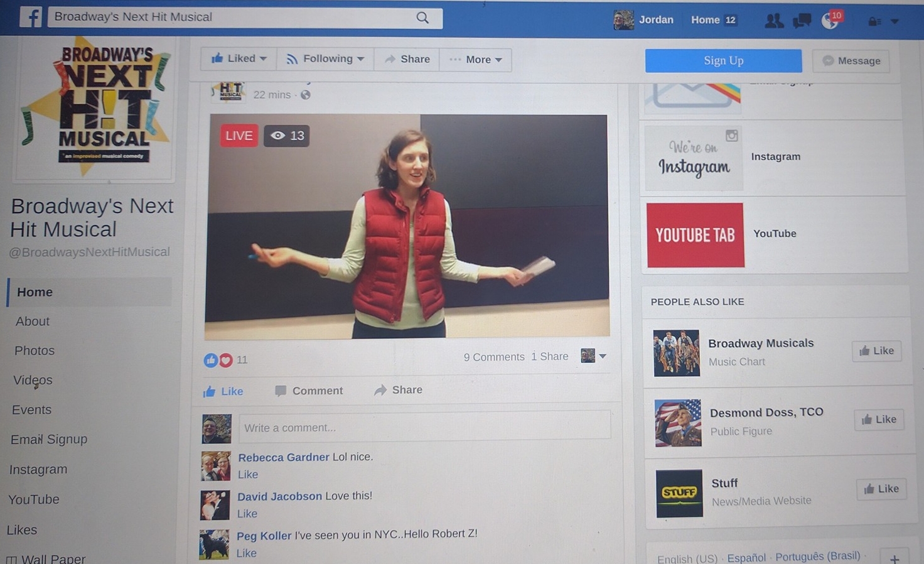This screenshot has width=924, height=564.
Task: Open the 9 Comments link
Action: [x=494, y=357]
